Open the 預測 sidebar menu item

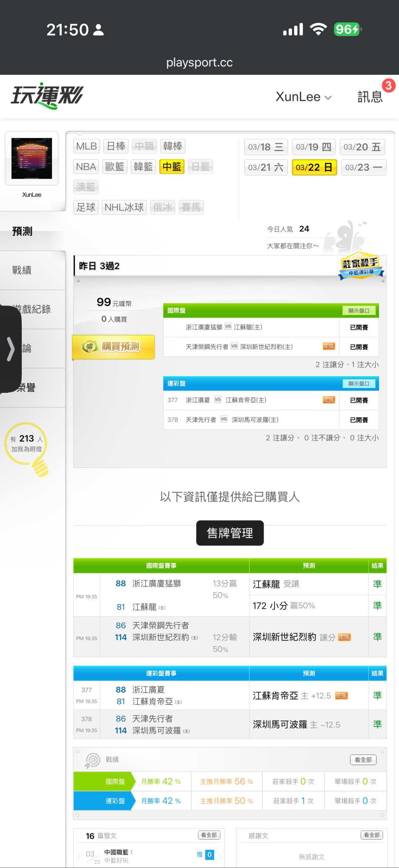(33, 231)
